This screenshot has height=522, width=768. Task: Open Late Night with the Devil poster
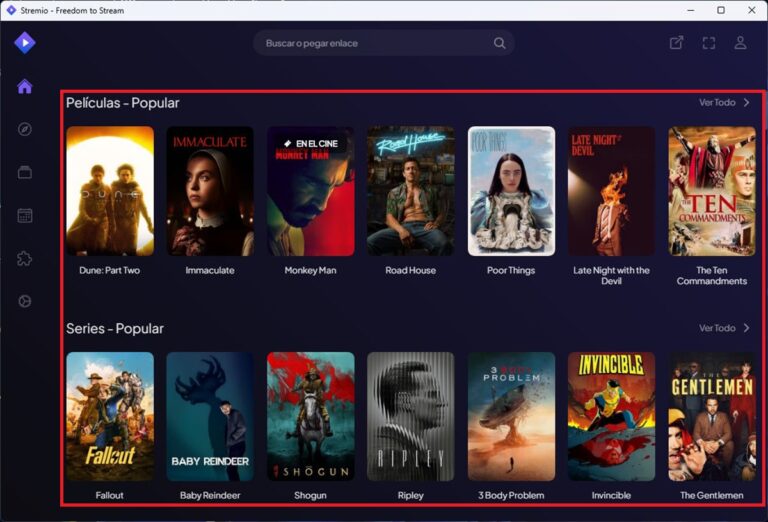click(x=611, y=191)
